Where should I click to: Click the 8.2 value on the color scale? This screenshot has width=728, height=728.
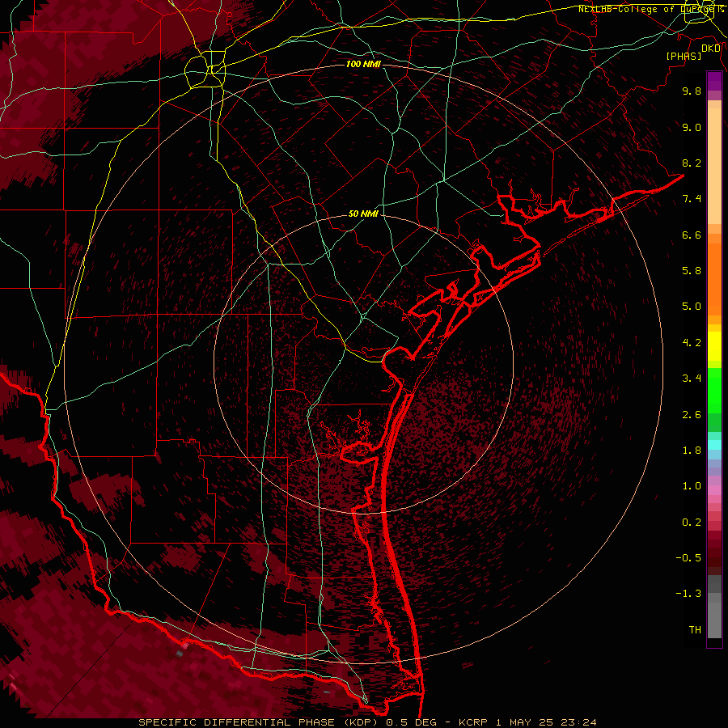[692, 163]
